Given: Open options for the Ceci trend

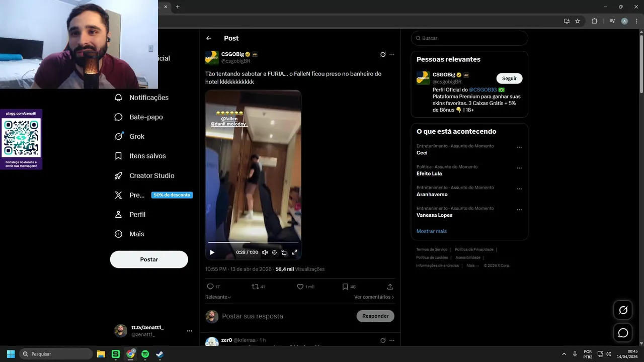Looking at the screenshot, I should (519, 147).
